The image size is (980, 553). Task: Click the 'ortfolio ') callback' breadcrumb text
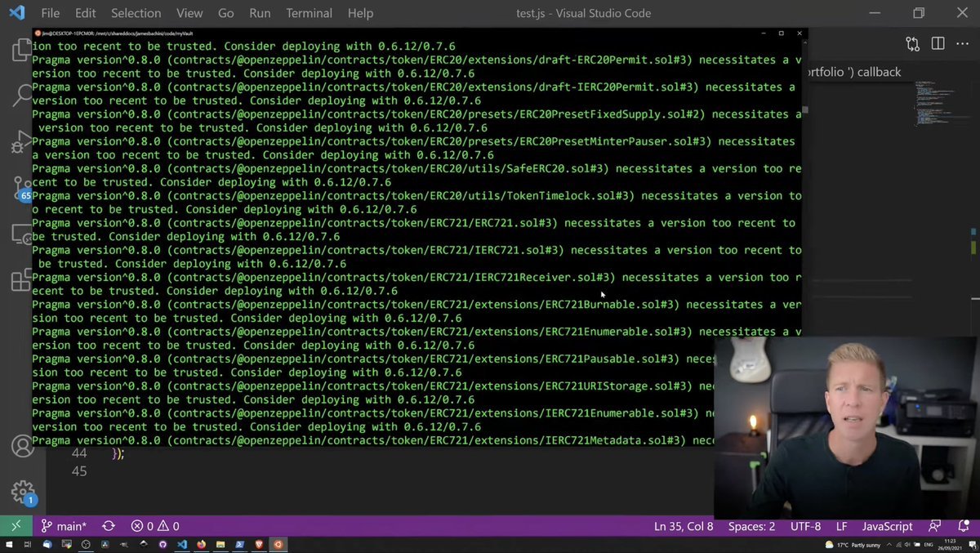point(854,72)
